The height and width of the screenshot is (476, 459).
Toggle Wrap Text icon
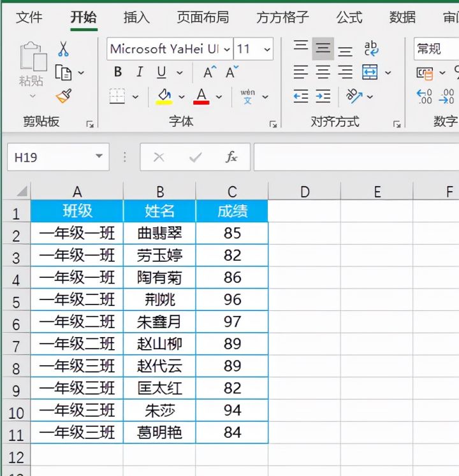click(371, 49)
